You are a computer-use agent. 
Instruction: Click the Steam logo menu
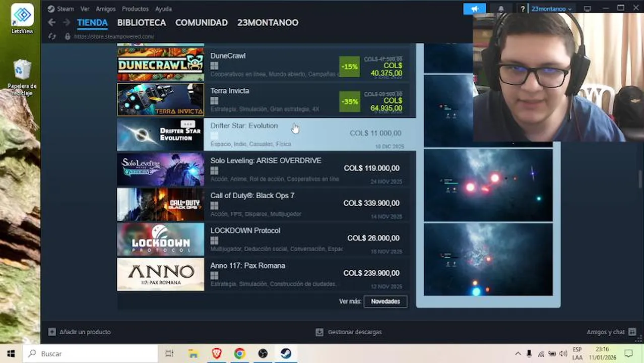click(60, 9)
